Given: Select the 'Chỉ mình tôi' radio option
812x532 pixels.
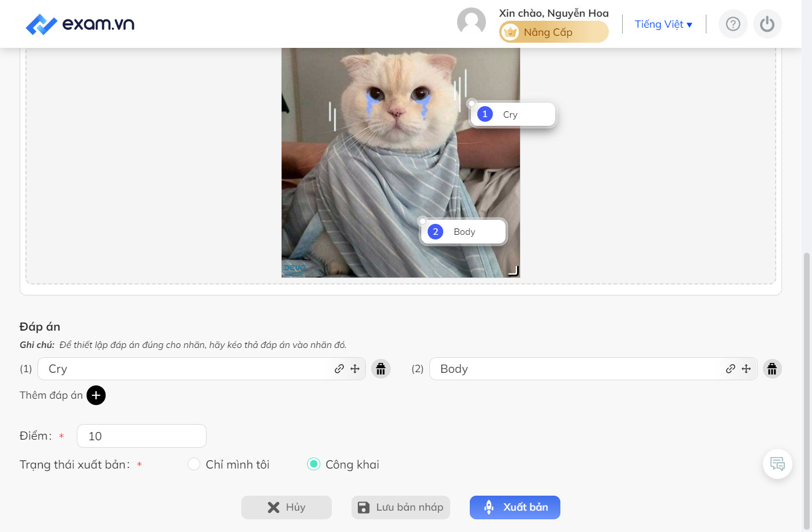Looking at the screenshot, I should tap(194, 464).
